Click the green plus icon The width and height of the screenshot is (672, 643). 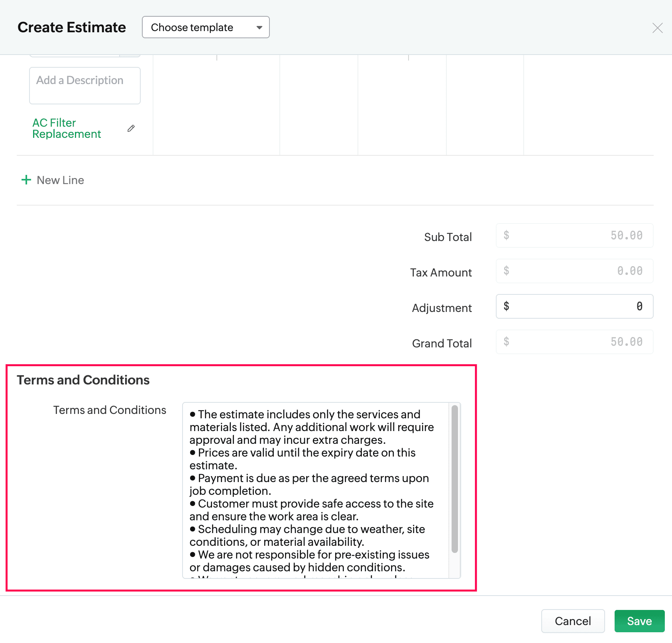click(26, 180)
